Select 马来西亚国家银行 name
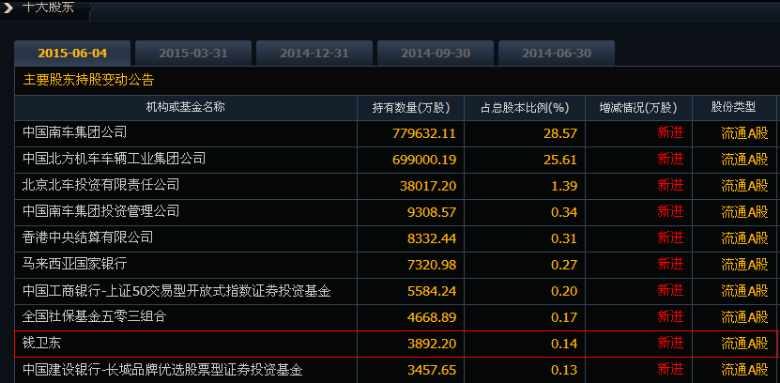This screenshot has width=780, height=383. point(75,264)
